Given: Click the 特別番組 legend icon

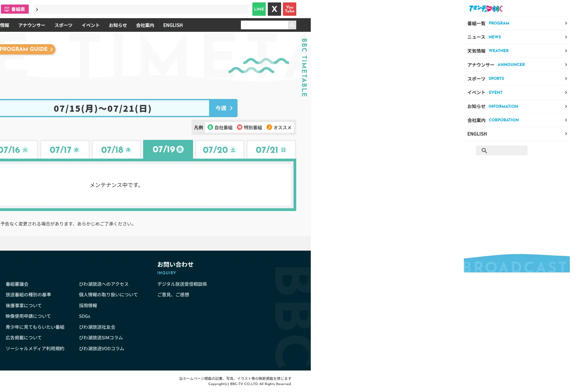Looking at the screenshot, I should 240,127.
